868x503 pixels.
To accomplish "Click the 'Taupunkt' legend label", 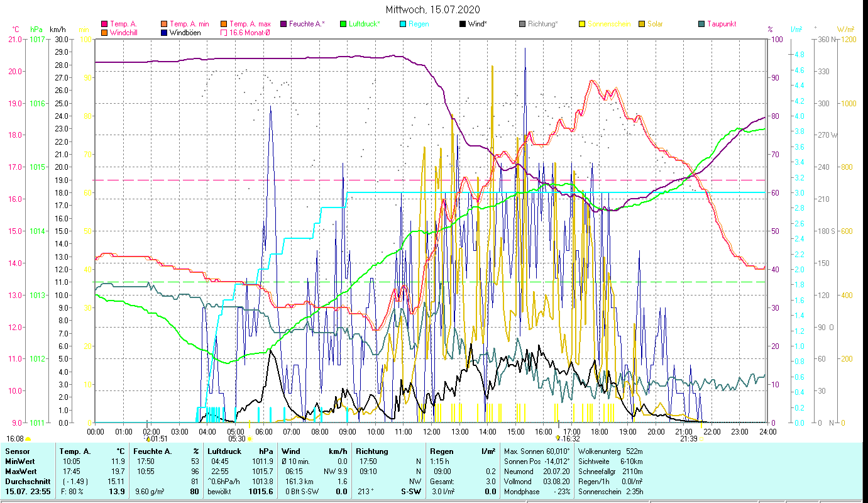I will click(722, 24).
